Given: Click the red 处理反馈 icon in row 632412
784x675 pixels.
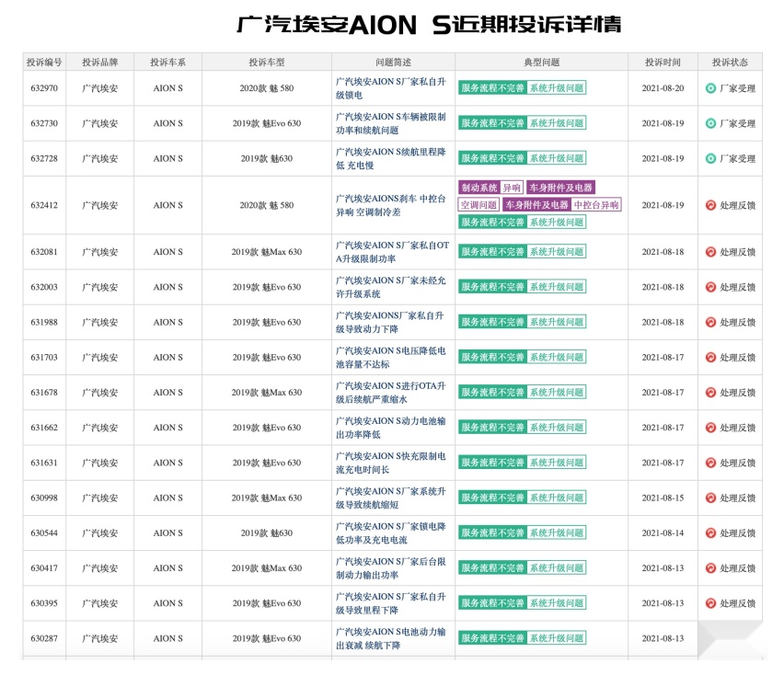Looking at the screenshot, I should click(x=710, y=205).
